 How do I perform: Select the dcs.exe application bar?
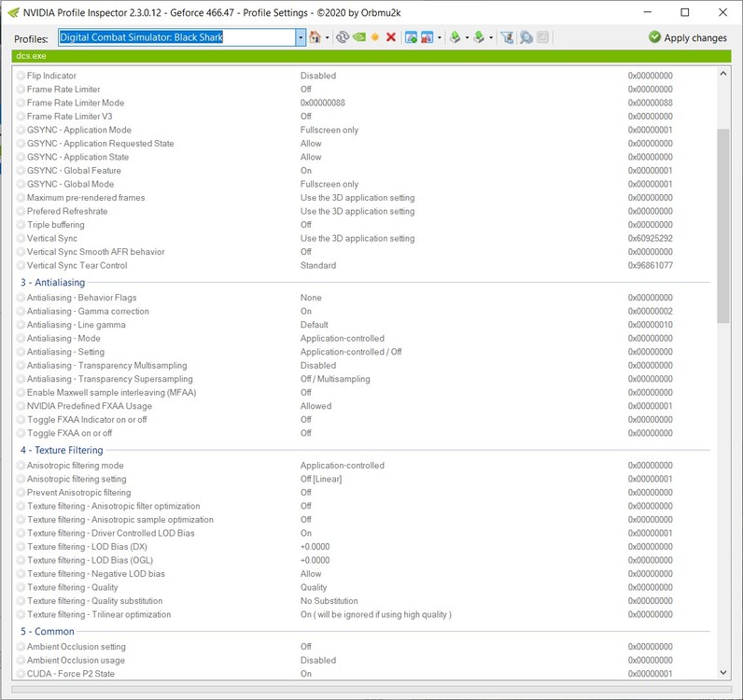(x=371, y=56)
